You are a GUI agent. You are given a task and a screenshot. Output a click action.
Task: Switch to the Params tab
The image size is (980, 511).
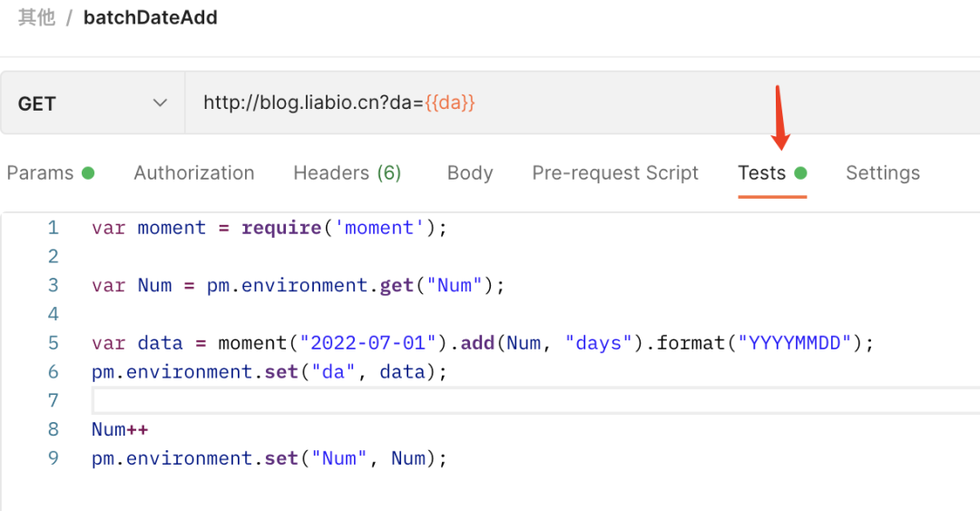coord(41,172)
